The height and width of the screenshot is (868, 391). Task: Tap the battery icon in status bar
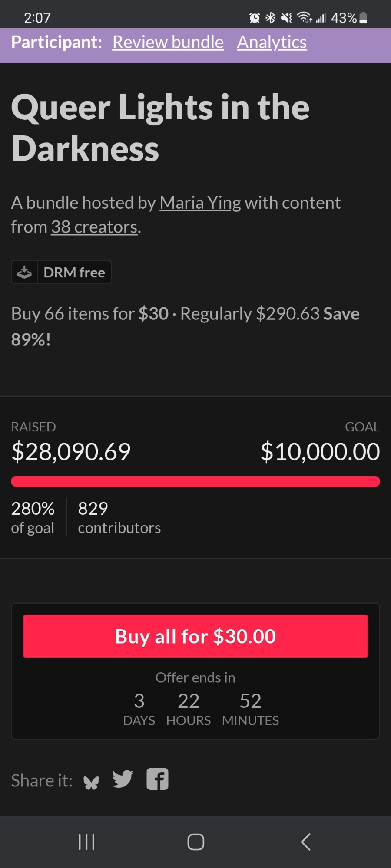(364, 18)
